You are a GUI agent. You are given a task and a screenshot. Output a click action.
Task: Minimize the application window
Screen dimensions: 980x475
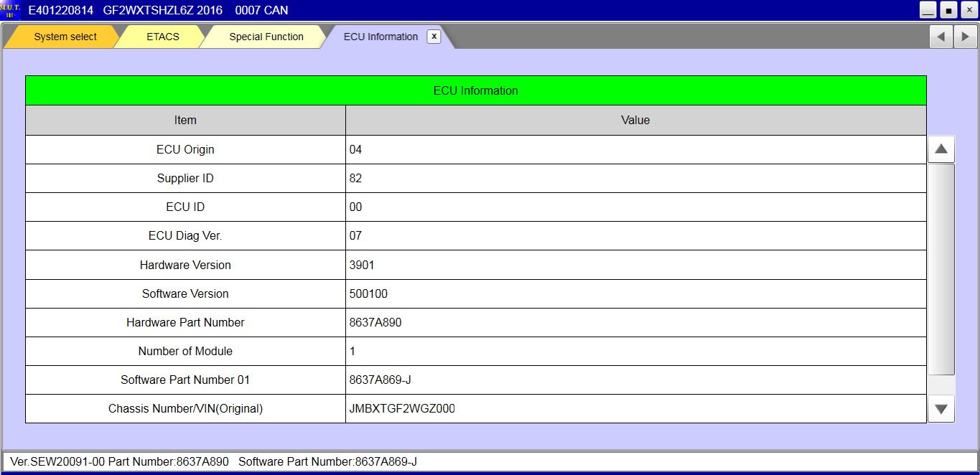pos(928,11)
